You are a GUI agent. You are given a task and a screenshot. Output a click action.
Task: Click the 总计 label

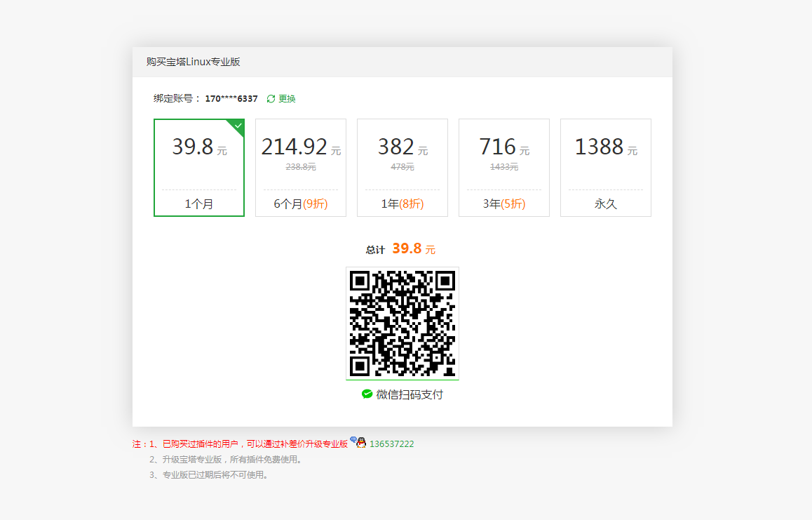click(375, 250)
